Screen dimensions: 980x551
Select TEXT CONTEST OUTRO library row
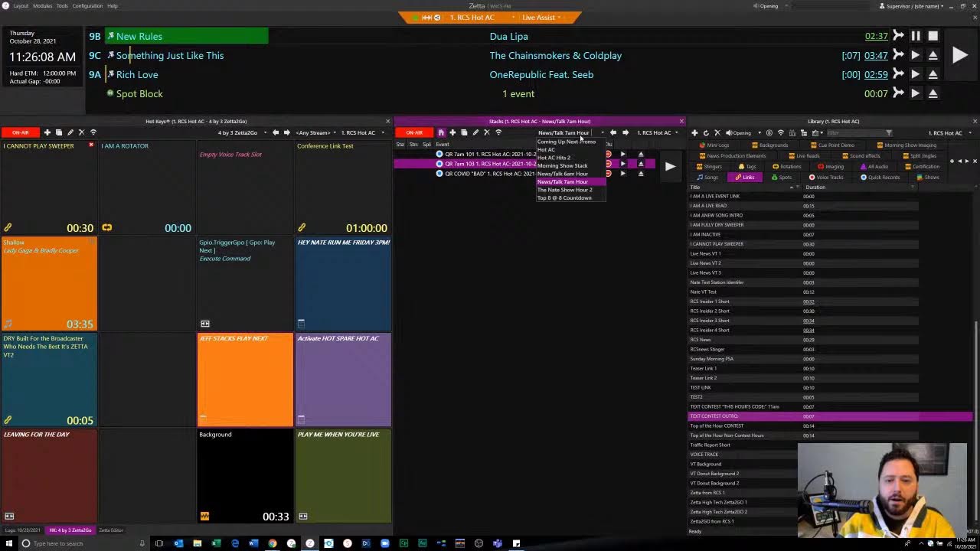click(830, 416)
